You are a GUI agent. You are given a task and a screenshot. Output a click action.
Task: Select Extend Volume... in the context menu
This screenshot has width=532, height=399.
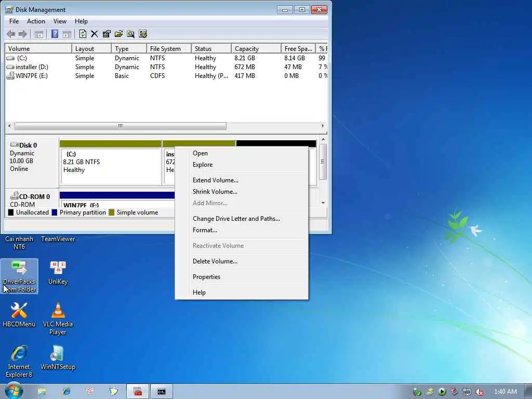coord(242,180)
